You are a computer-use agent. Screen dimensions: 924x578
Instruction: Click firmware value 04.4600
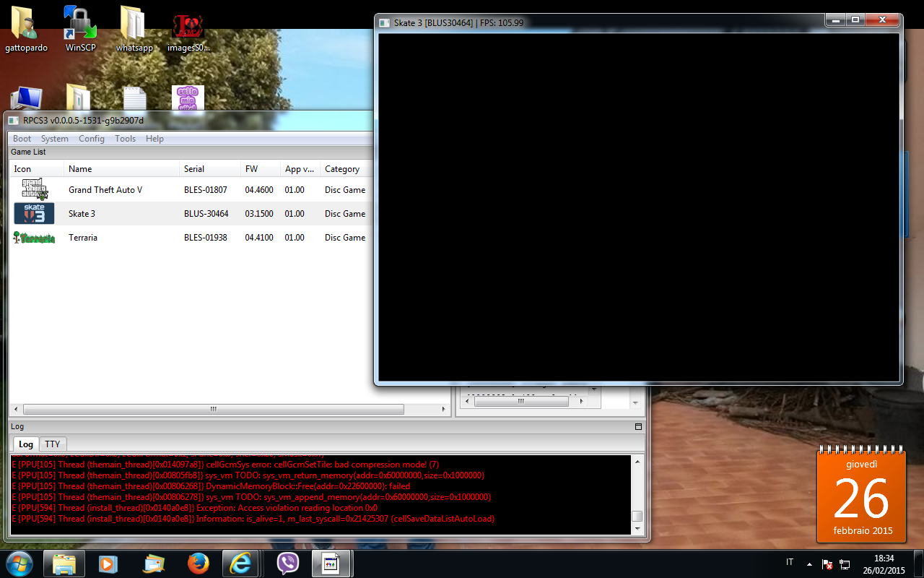259,190
